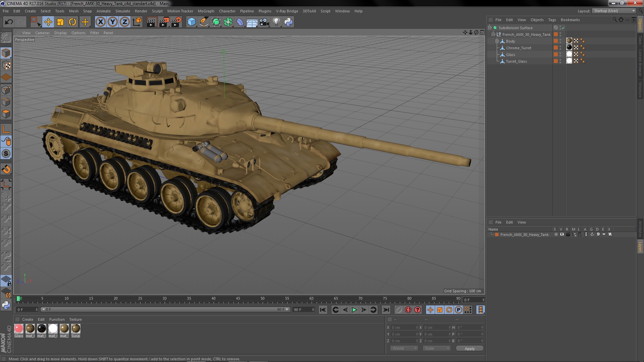Open the Scale mode dropdown

(x=436, y=348)
